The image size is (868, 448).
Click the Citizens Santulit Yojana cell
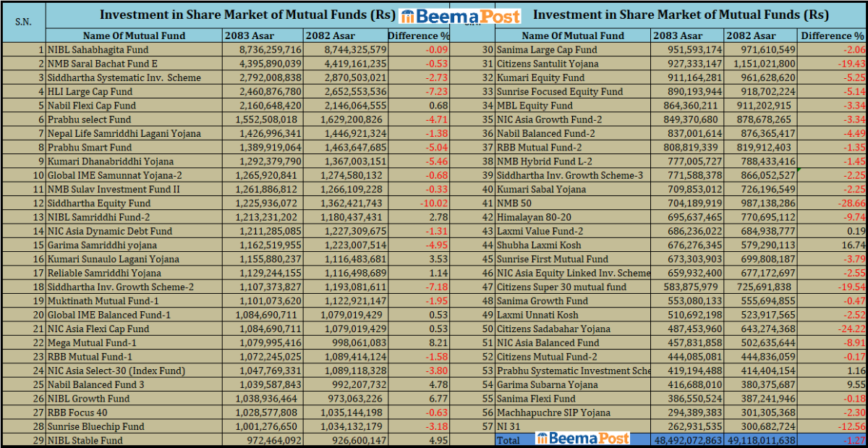572,64
